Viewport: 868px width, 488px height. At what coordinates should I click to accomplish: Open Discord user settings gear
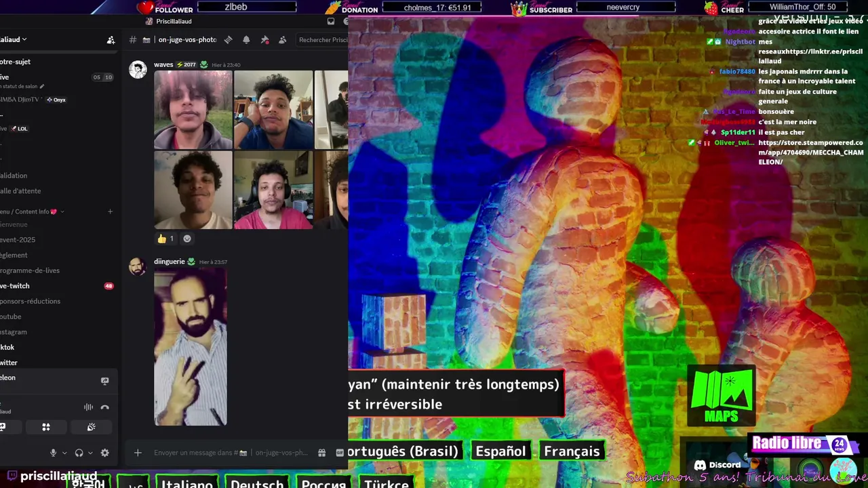[x=104, y=453]
